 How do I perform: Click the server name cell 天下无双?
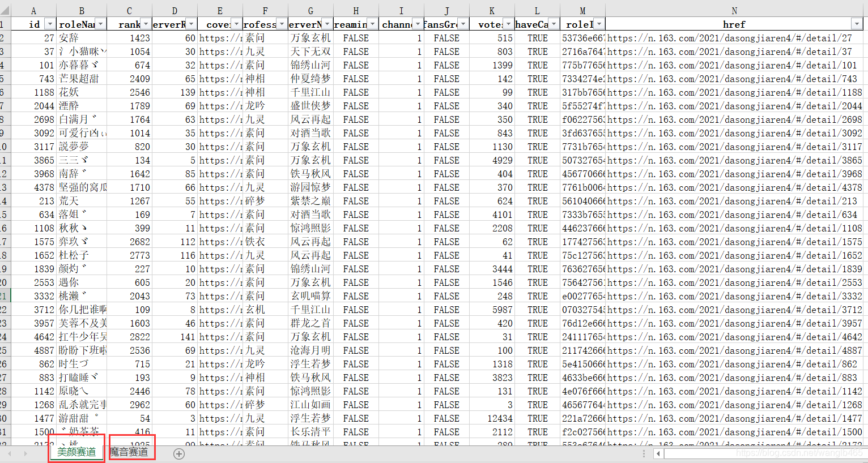tap(310, 52)
